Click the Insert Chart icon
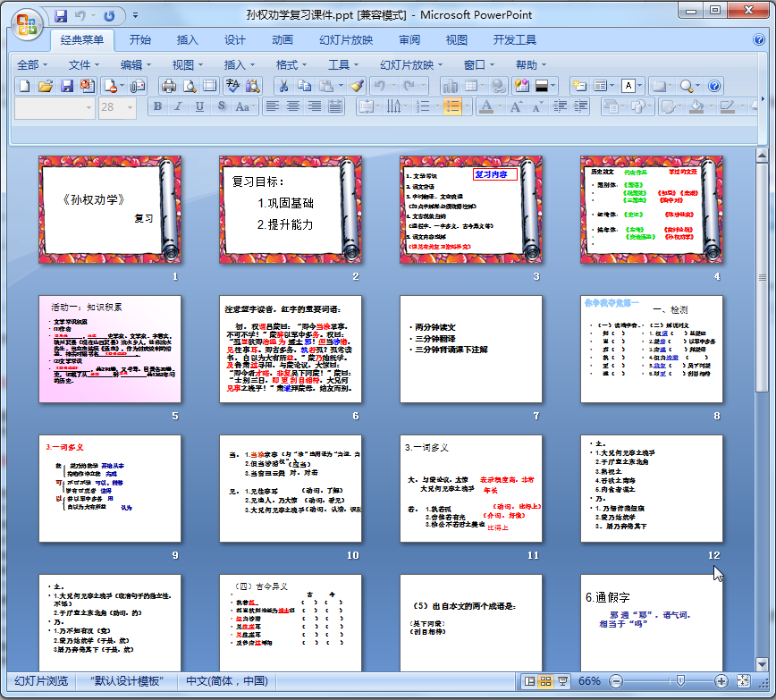Image resolution: width=776 pixels, height=700 pixels. 450,86
